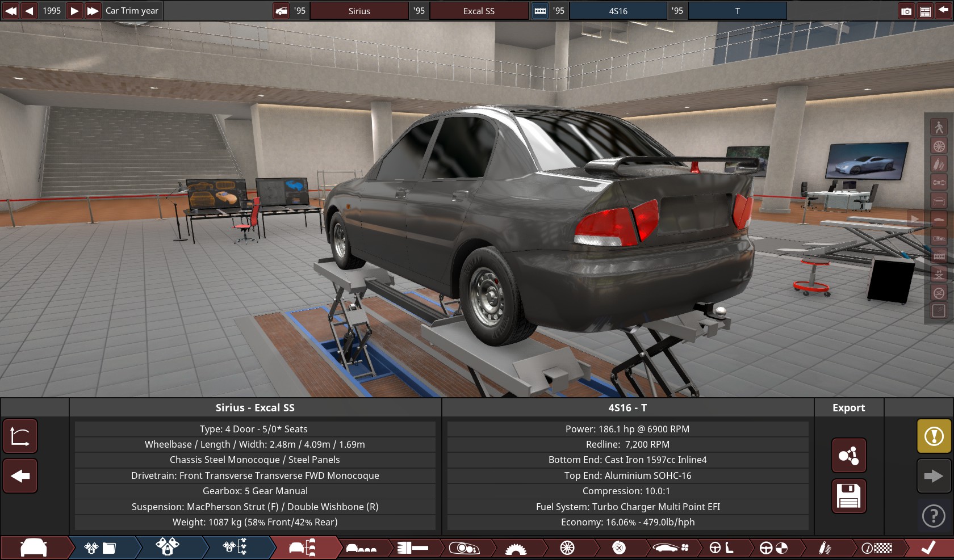Toggle the car body side view

(x=939, y=220)
